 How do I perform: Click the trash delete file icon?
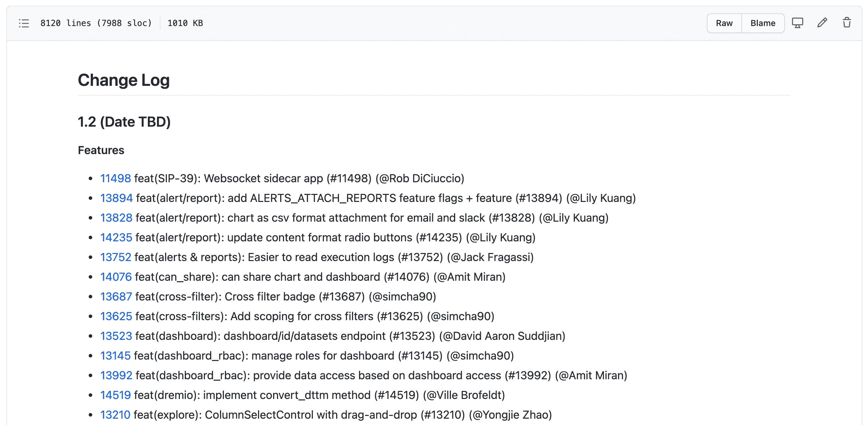coord(847,23)
